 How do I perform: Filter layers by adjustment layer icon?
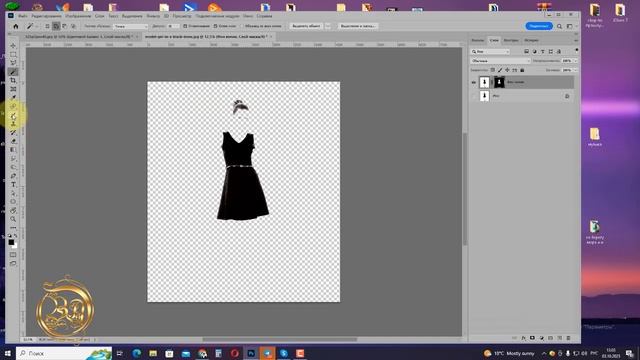click(x=535, y=51)
